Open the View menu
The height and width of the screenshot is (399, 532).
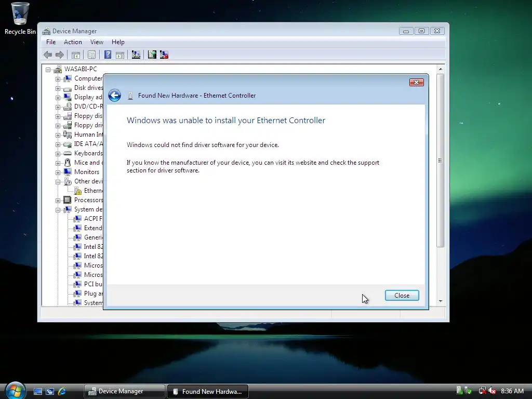(97, 42)
